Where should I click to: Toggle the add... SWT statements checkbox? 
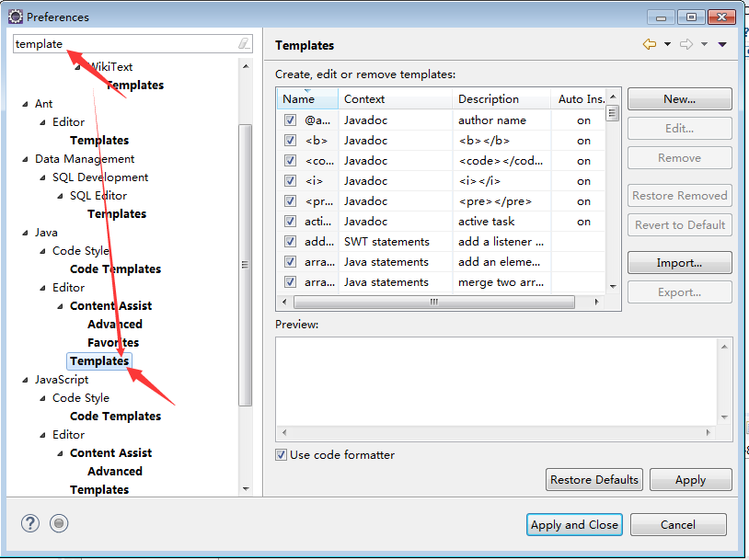click(x=290, y=242)
